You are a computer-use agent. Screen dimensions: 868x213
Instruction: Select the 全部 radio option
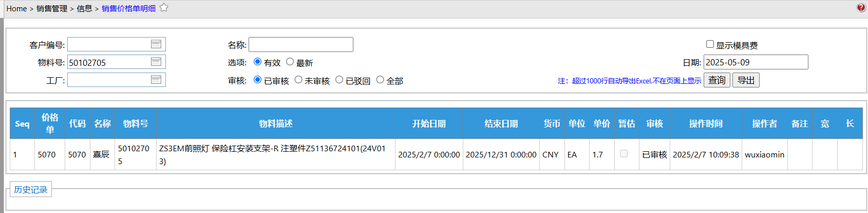[380, 80]
